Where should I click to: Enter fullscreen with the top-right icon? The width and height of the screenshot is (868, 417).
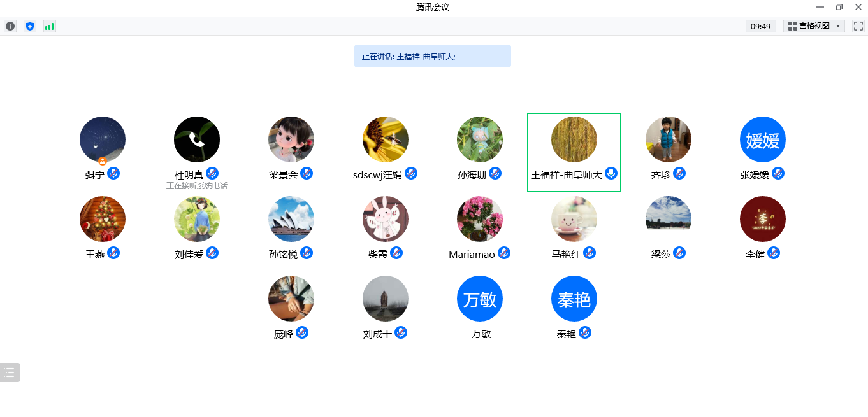coord(857,26)
